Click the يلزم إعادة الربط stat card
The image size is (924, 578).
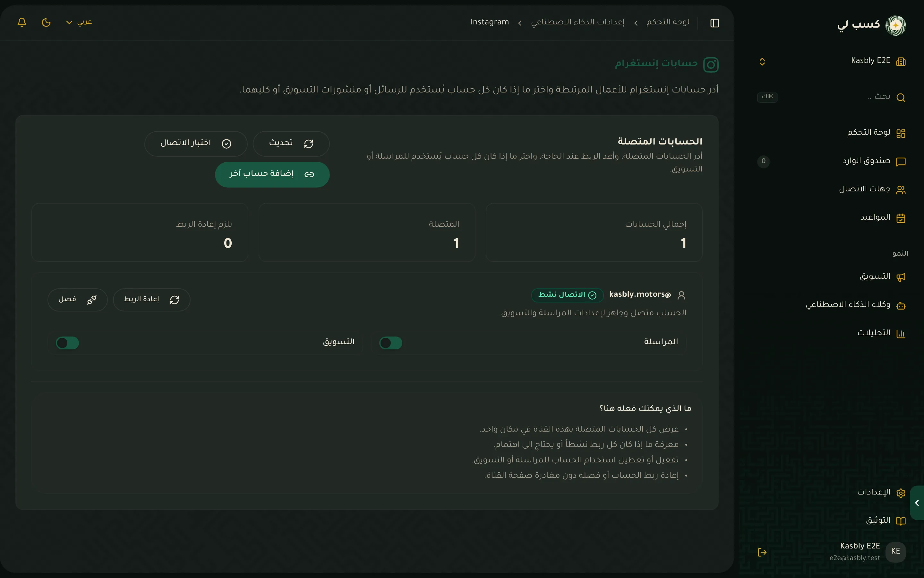(140, 232)
